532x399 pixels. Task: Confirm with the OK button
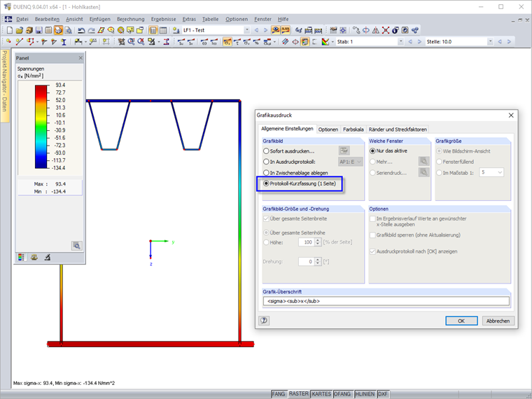(461, 321)
